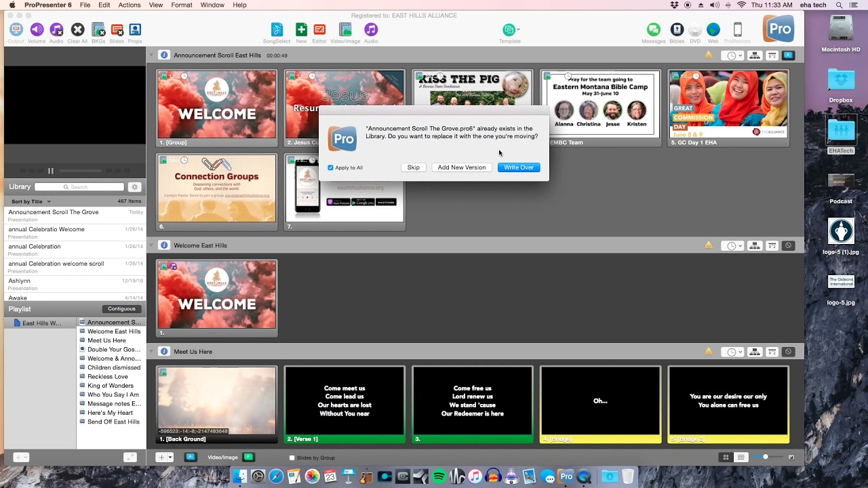This screenshot has width=868, height=488.
Task: Open the slide Editor
Action: click(319, 30)
